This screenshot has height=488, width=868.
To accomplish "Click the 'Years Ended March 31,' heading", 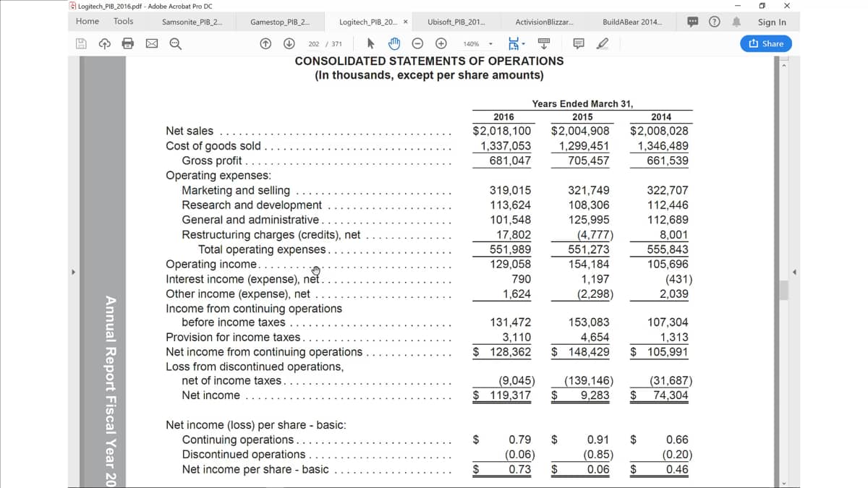I will (x=582, y=103).
